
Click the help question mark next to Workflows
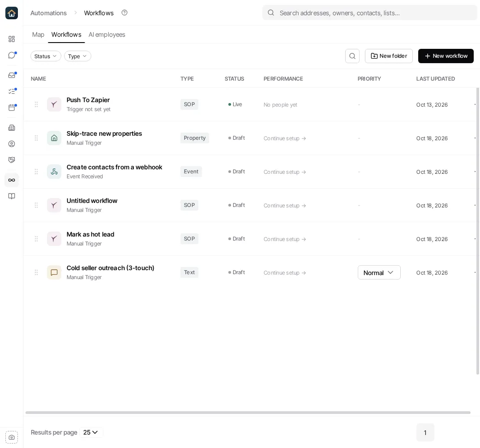click(x=124, y=13)
